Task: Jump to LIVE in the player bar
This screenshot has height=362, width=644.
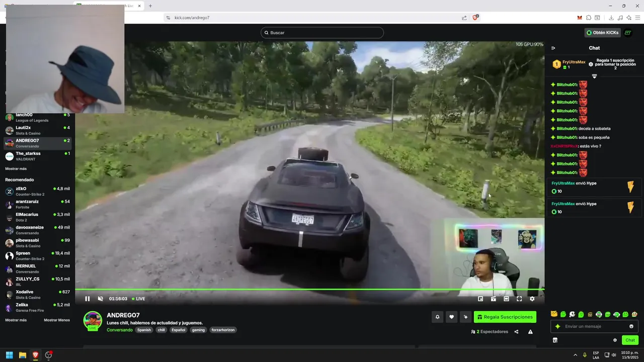Action: click(x=138, y=299)
